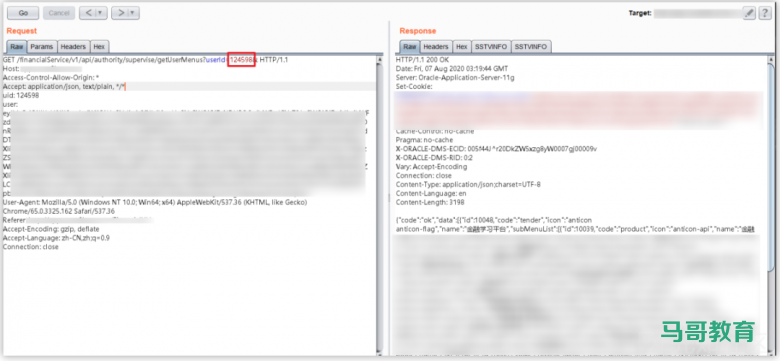Go back to previous request in history
The image size is (780, 361).
[x=88, y=13]
